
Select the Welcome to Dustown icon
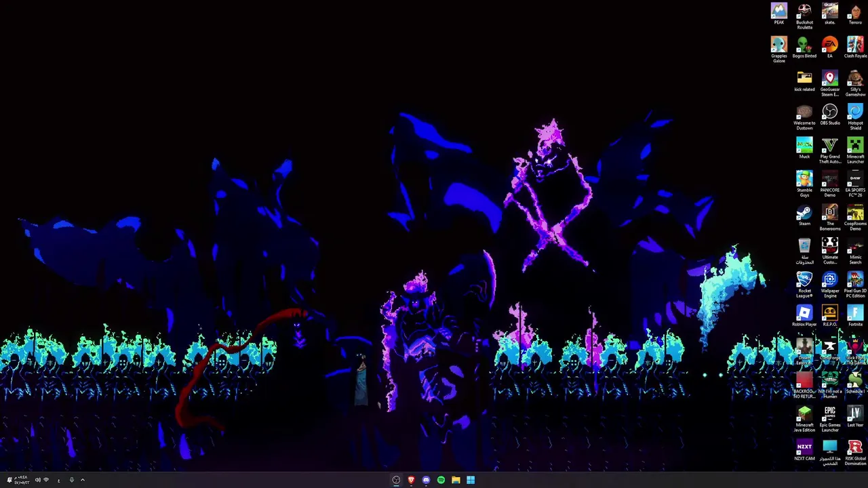coord(804,117)
